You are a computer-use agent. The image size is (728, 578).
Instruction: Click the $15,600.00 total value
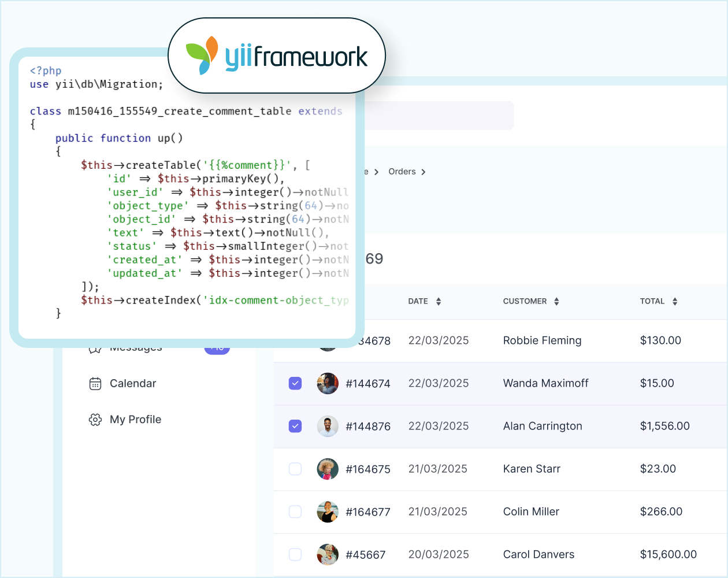[x=668, y=554]
